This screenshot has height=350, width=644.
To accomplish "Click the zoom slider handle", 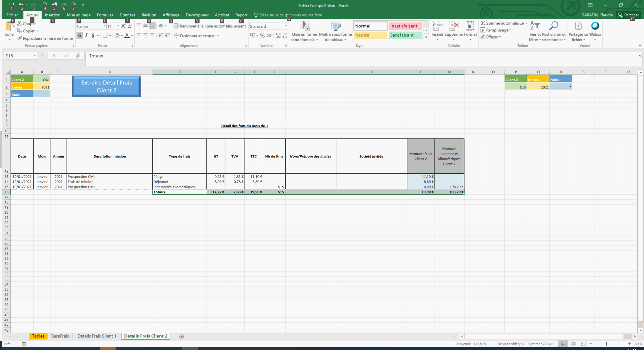I will pos(606,344).
